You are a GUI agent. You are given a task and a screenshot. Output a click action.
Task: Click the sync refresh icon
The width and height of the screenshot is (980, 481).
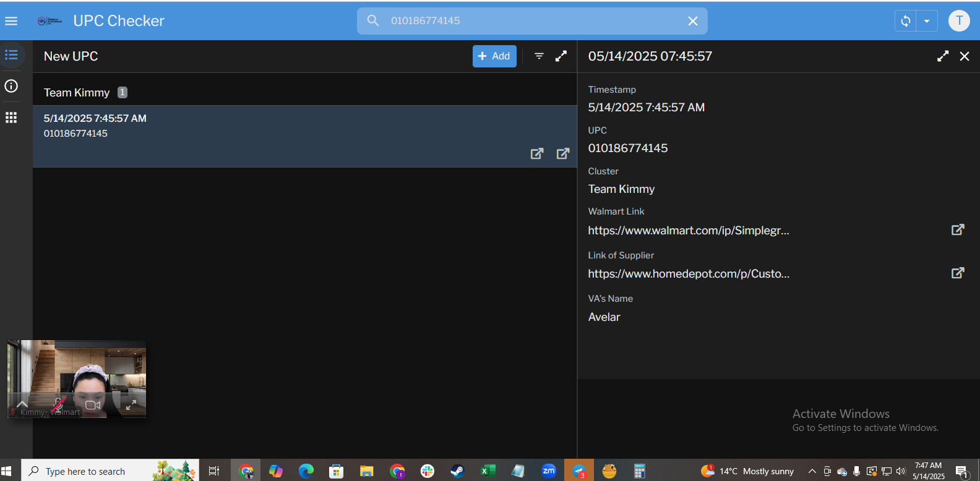(x=905, y=21)
